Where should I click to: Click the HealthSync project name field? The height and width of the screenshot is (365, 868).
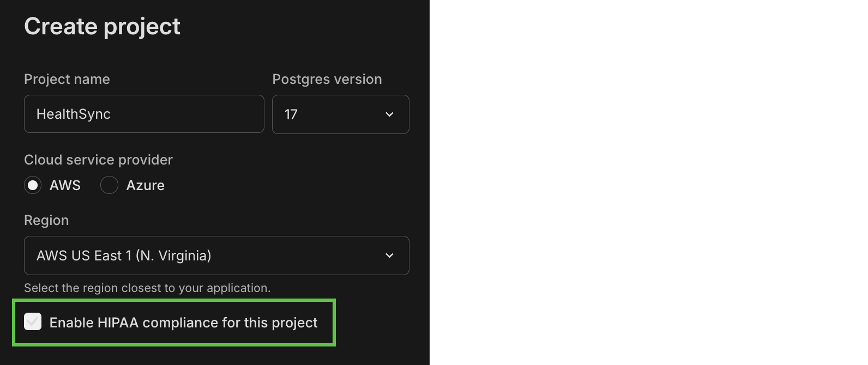(144, 114)
